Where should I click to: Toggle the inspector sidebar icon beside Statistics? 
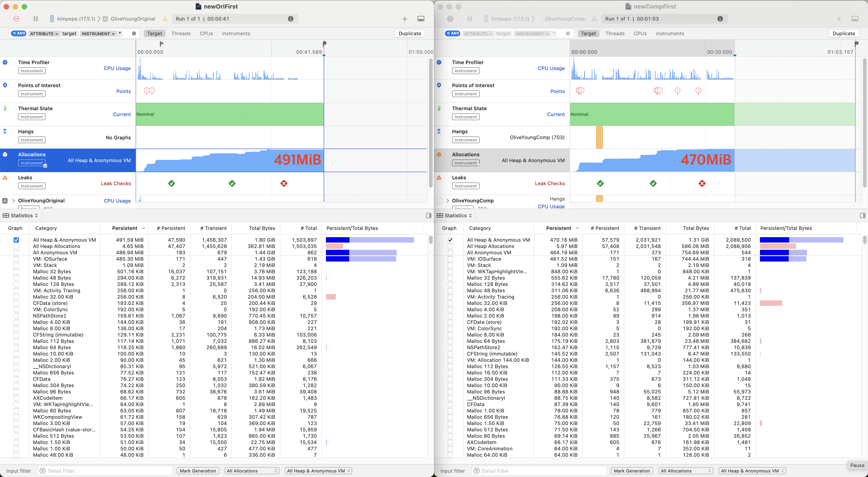(x=429, y=215)
